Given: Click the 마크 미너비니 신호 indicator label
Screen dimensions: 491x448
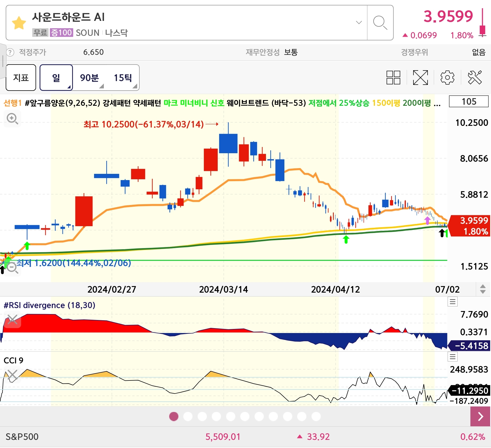Looking at the screenshot, I should point(194,103).
